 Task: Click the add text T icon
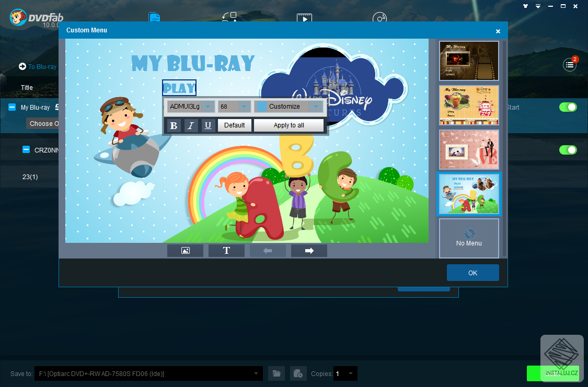point(226,251)
